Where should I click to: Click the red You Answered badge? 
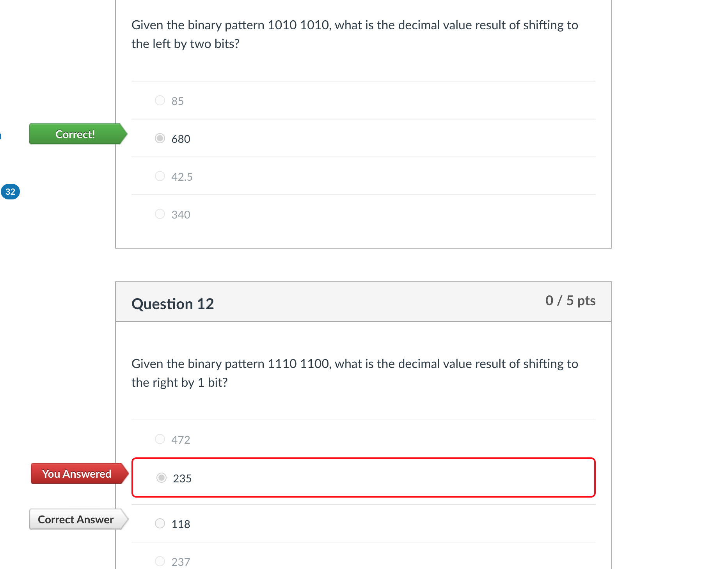(76, 473)
